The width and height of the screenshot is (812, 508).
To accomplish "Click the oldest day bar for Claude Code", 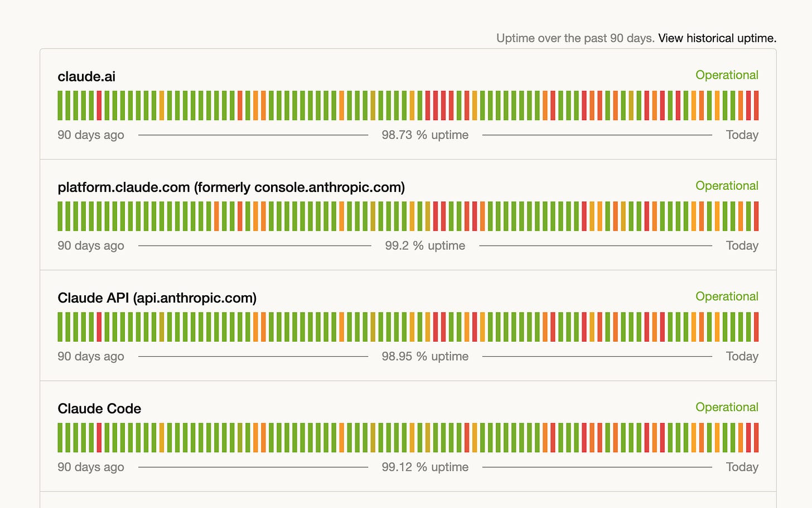I will point(60,438).
